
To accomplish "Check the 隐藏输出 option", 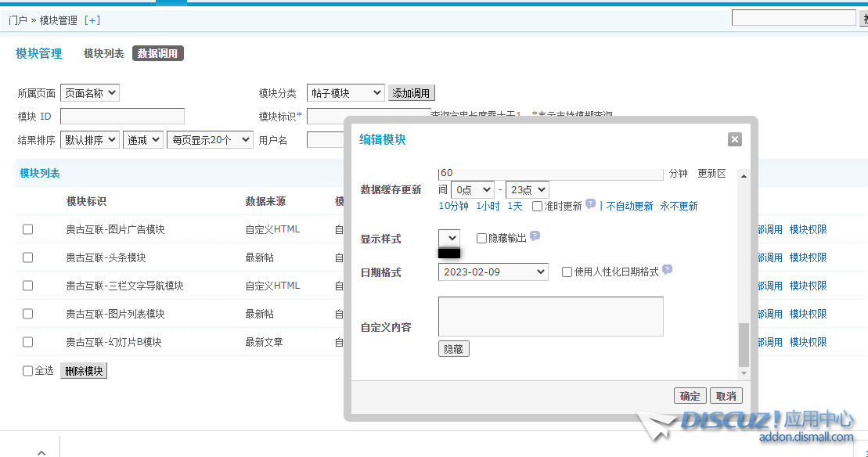I will [482, 236].
